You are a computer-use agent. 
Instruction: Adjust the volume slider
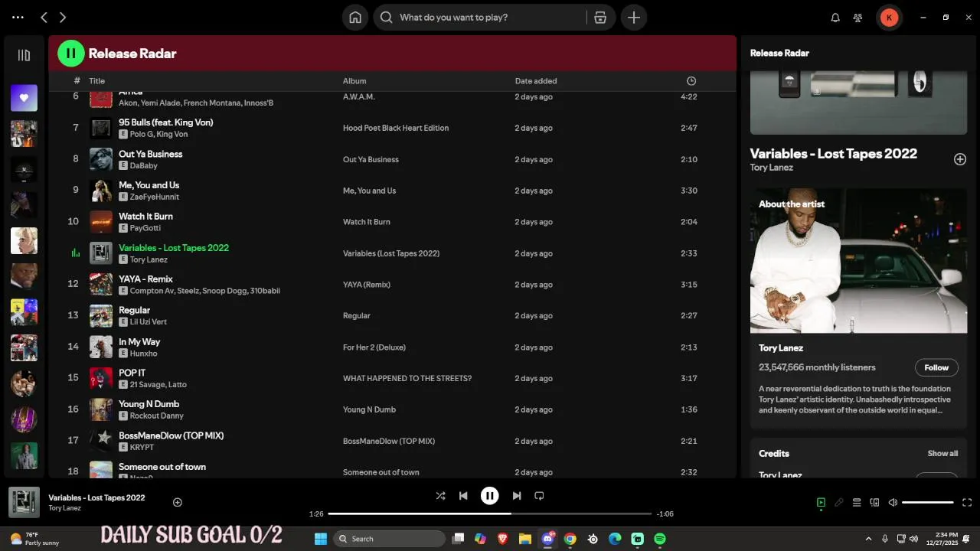click(x=927, y=503)
